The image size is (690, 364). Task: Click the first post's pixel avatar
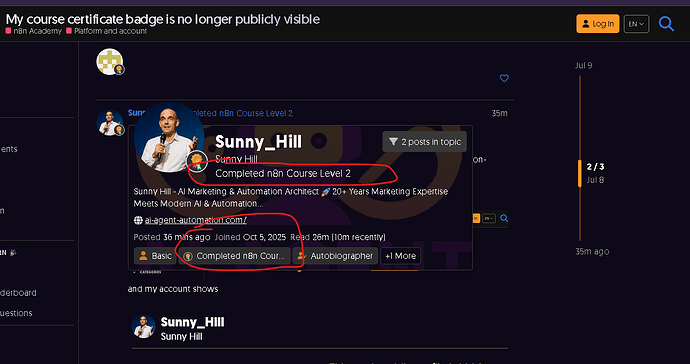109,62
